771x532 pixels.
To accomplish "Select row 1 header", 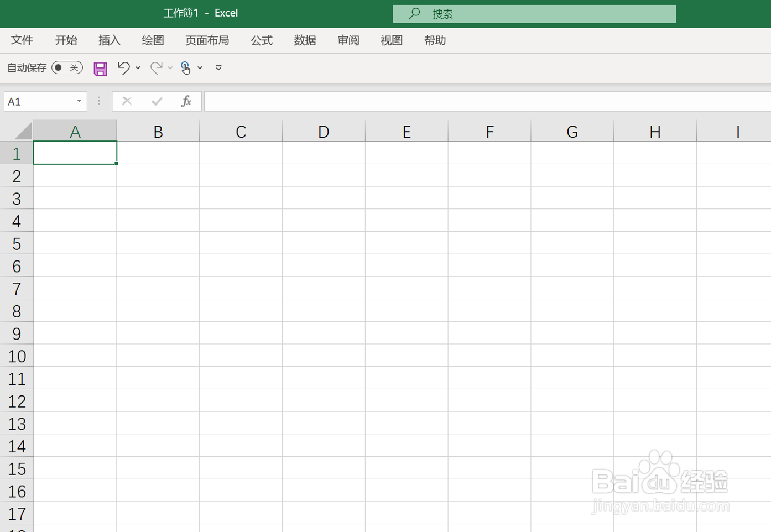I will point(17,153).
